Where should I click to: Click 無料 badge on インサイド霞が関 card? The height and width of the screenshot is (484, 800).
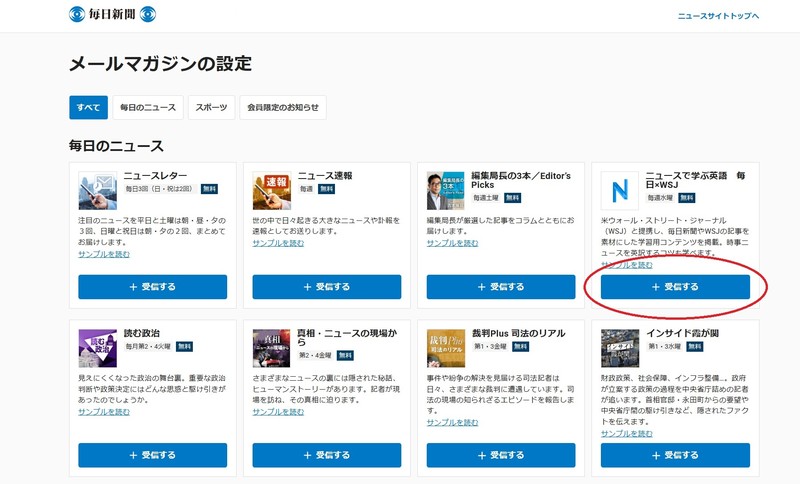pos(694,347)
